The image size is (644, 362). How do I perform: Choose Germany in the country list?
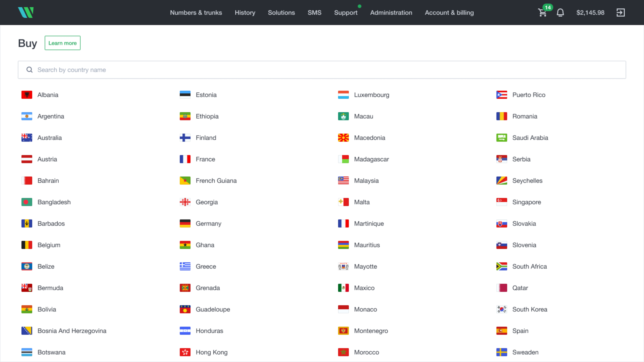[208, 223]
